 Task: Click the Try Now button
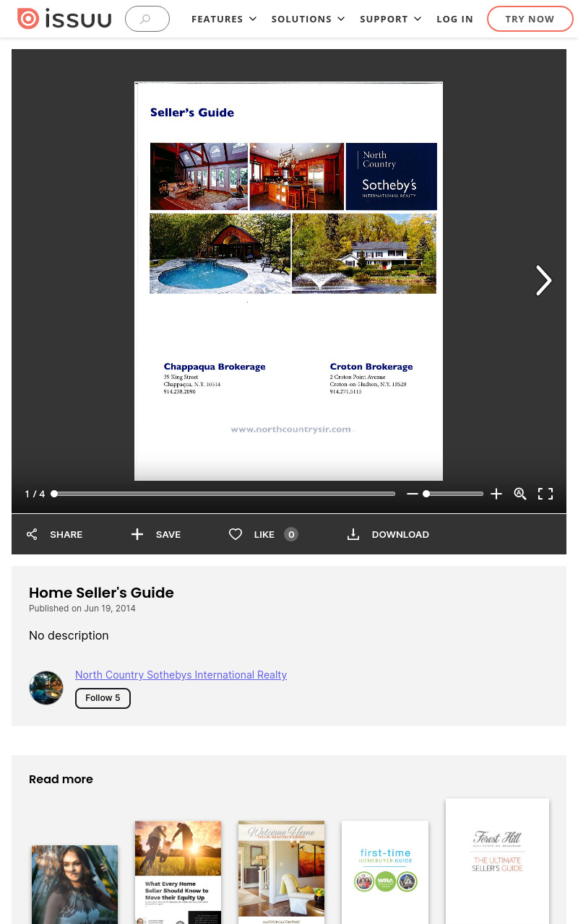pos(530,19)
